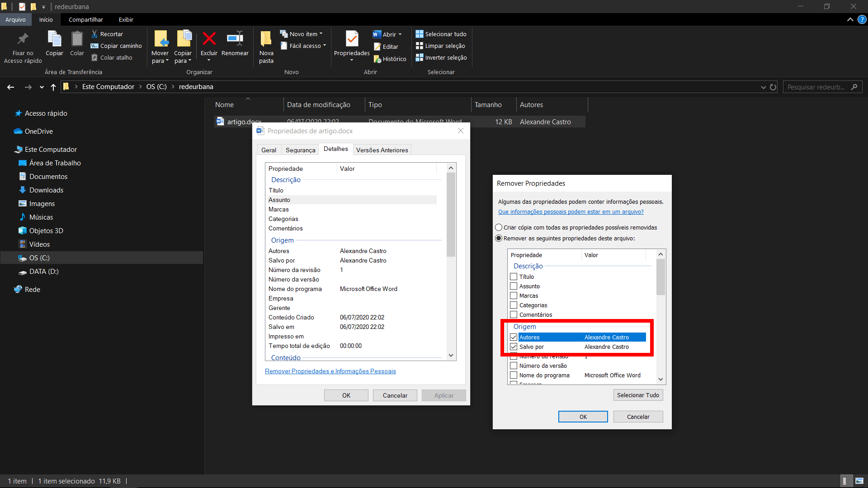The image size is (868, 488).
Task: Check the Título property checkbox
Action: click(x=514, y=277)
